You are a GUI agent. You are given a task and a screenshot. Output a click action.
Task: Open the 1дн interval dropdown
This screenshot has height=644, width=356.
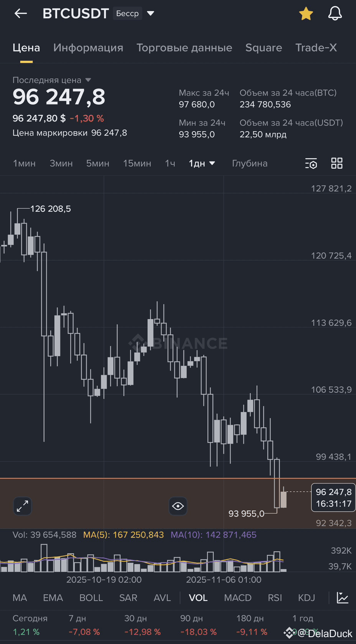(x=202, y=163)
